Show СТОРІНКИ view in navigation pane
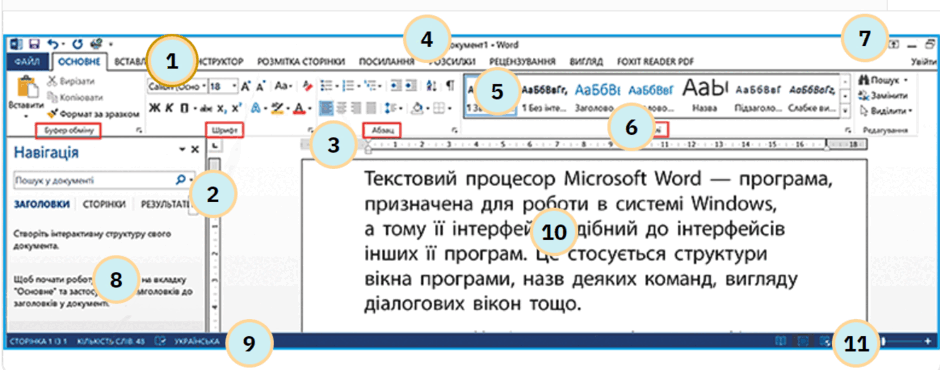Viewport: 940px width, 370px height. point(104,204)
